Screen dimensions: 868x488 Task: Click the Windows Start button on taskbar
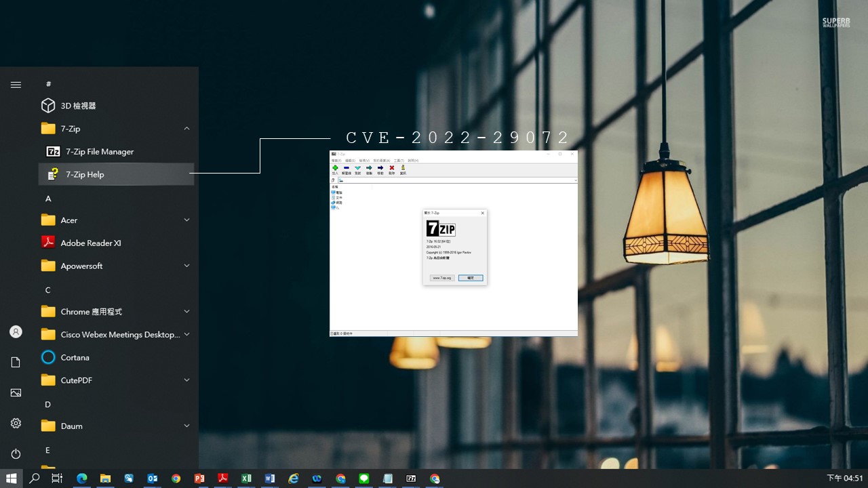pos(12,479)
